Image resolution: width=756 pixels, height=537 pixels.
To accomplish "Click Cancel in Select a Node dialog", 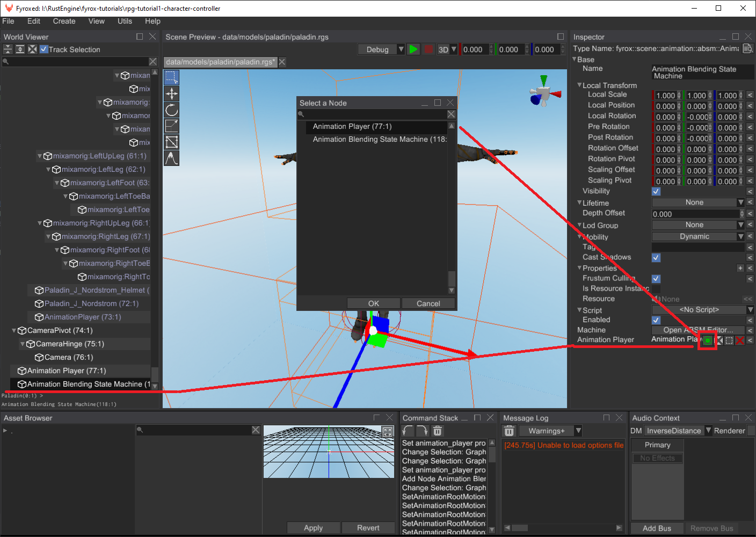I will click(428, 303).
